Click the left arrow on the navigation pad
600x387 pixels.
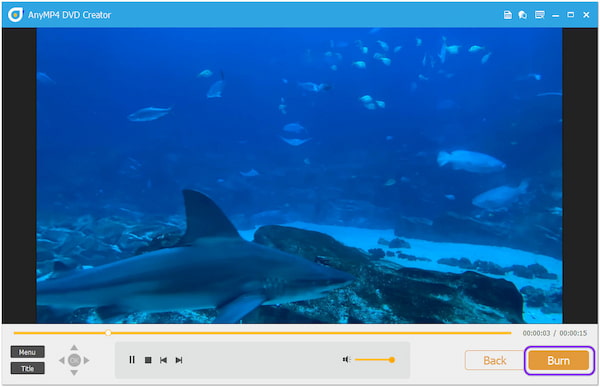[62, 360]
